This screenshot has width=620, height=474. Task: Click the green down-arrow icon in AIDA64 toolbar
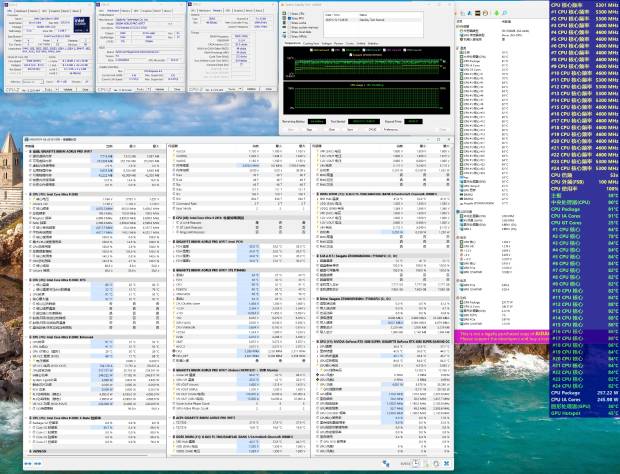(497, 13)
